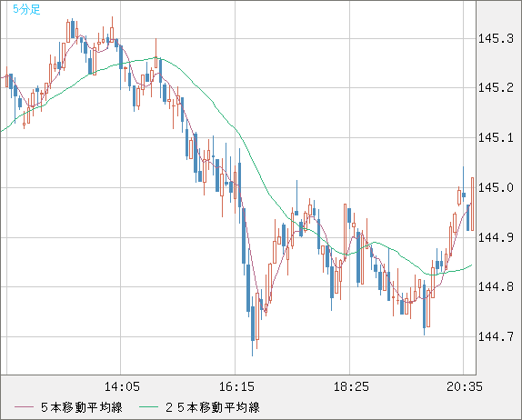
Task: Click the last red candlestick at chart right edge
Action: [x=472, y=204]
